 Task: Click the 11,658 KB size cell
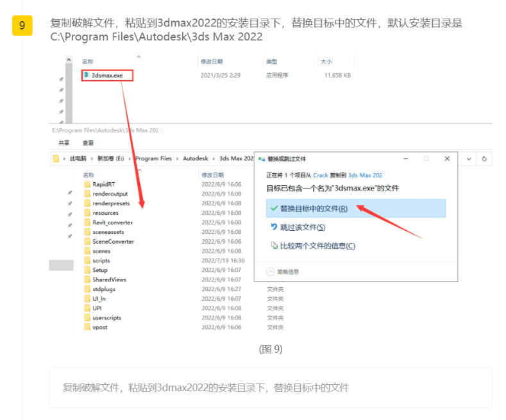(x=337, y=76)
